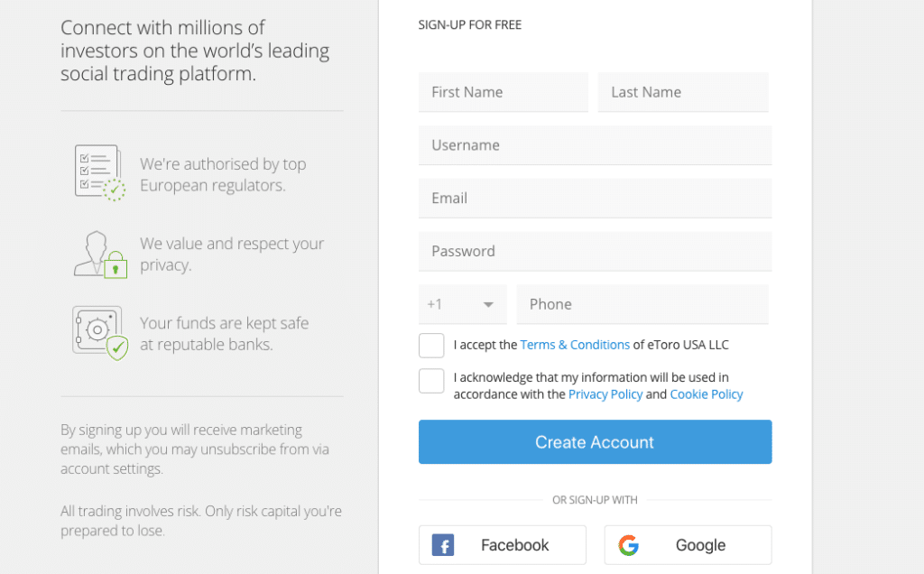Click the bank safe with shield icon
The height and width of the screenshot is (574, 924).
click(x=100, y=333)
